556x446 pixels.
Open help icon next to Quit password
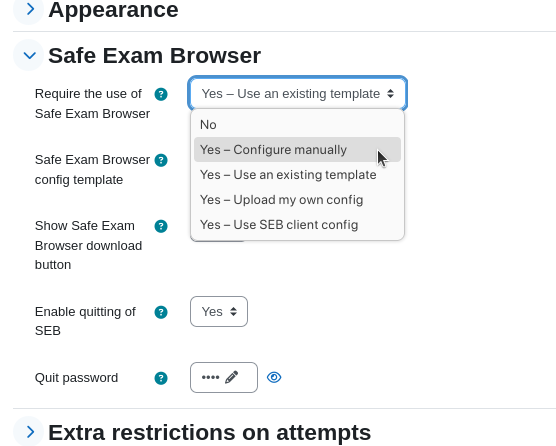coord(161,378)
